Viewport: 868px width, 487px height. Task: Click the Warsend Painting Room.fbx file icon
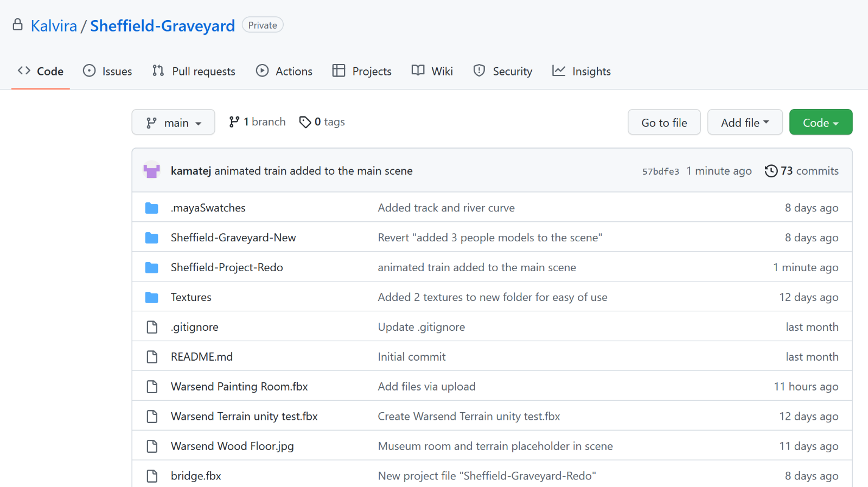tap(152, 387)
